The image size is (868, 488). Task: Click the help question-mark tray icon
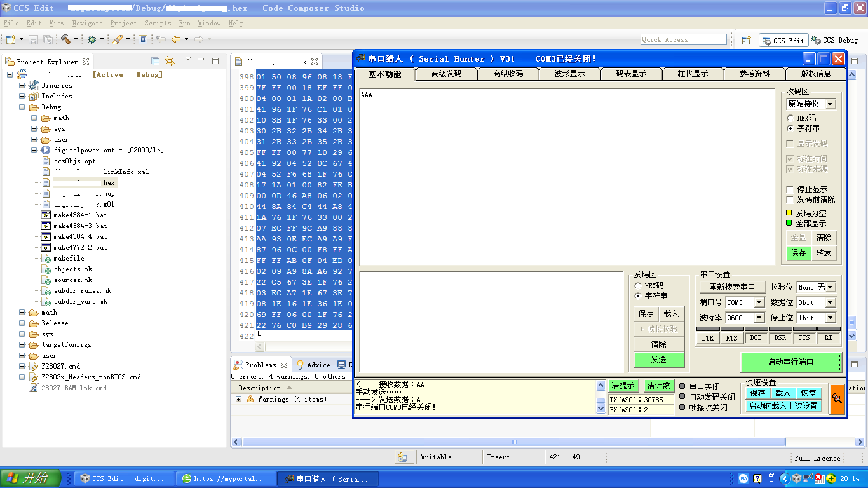pos(757,478)
